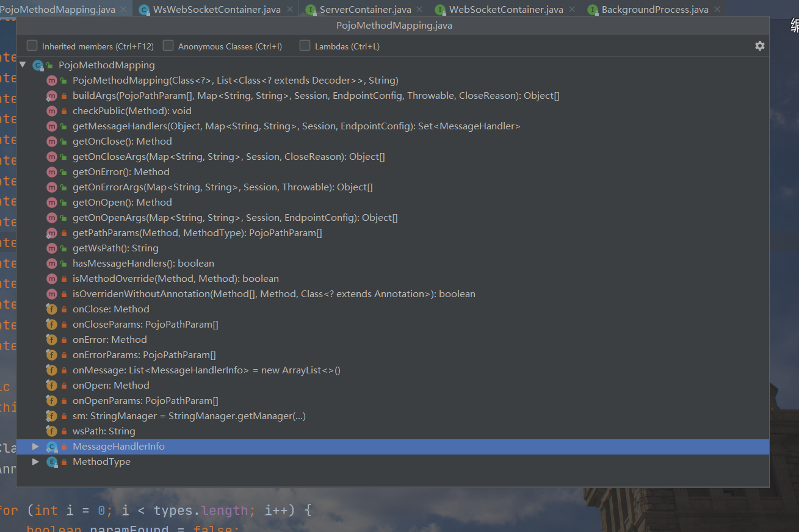Click class icon beside MessageHandlerInfo
Image resolution: width=799 pixels, height=532 pixels.
(x=52, y=447)
